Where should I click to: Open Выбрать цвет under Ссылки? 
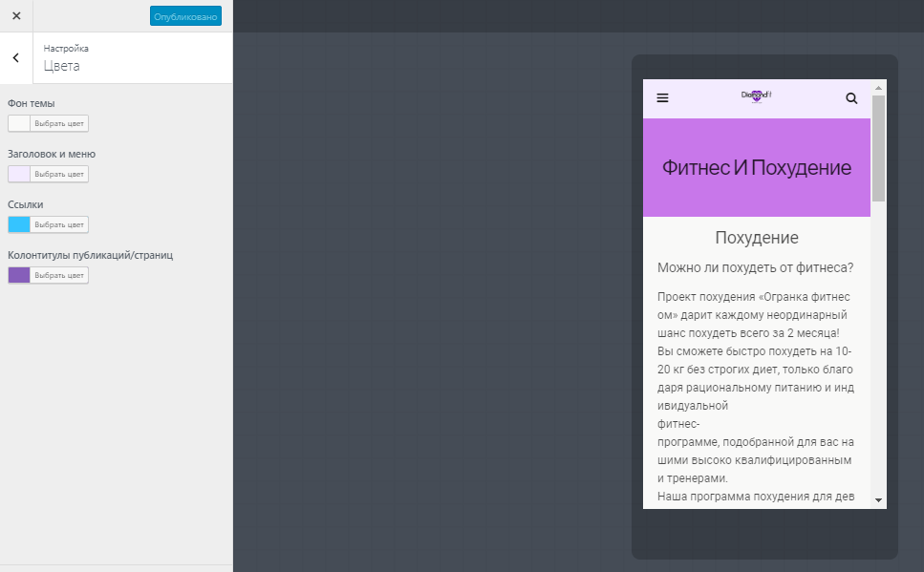59,225
